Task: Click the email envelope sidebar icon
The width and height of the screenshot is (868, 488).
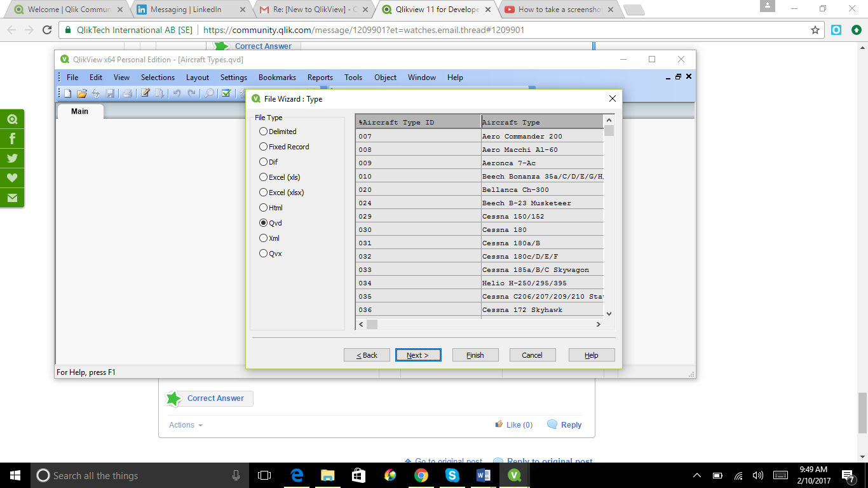Action: (x=12, y=198)
